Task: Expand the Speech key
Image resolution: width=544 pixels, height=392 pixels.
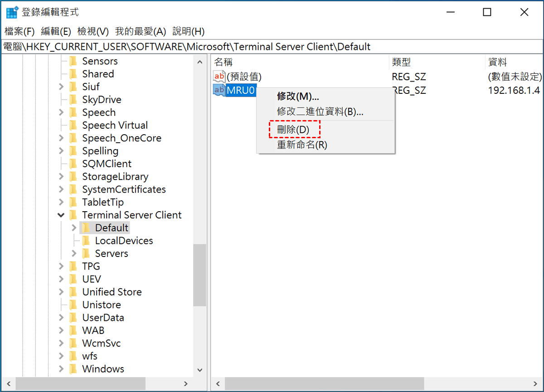Action: (61, 112)
